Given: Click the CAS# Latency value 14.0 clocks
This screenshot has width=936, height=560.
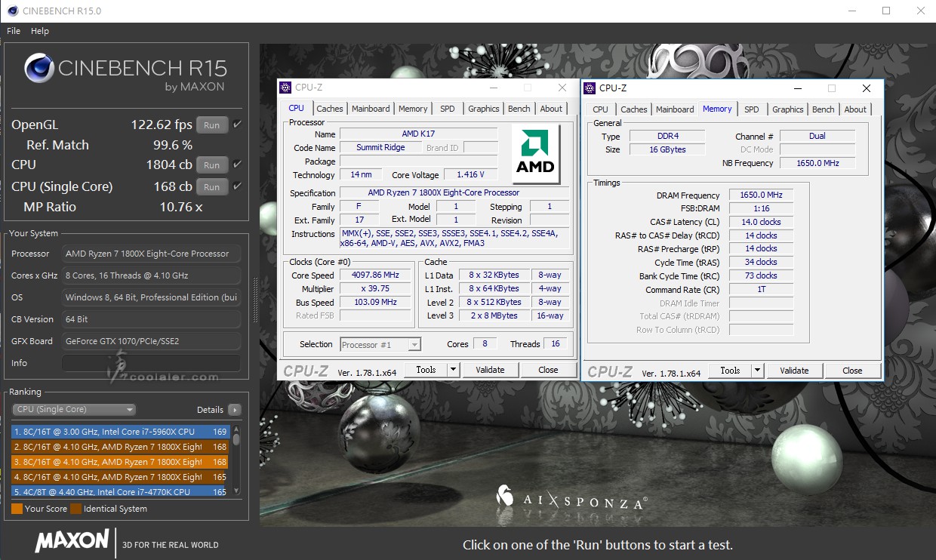Looking at the screenshot, I should point(761,222).
